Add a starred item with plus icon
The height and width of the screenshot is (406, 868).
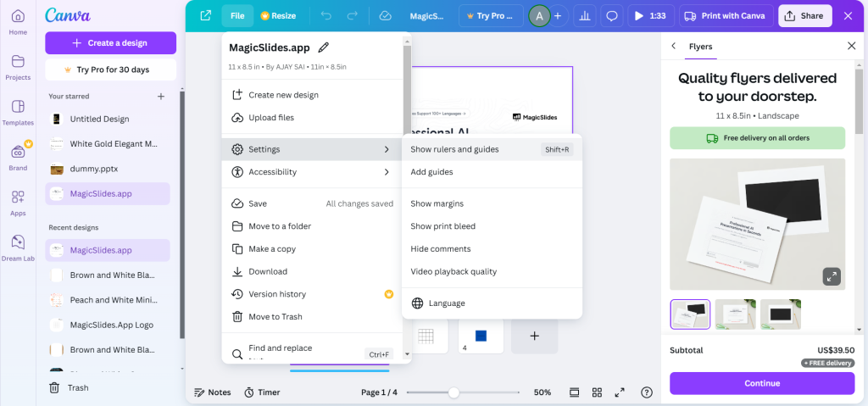click(161, 97)
